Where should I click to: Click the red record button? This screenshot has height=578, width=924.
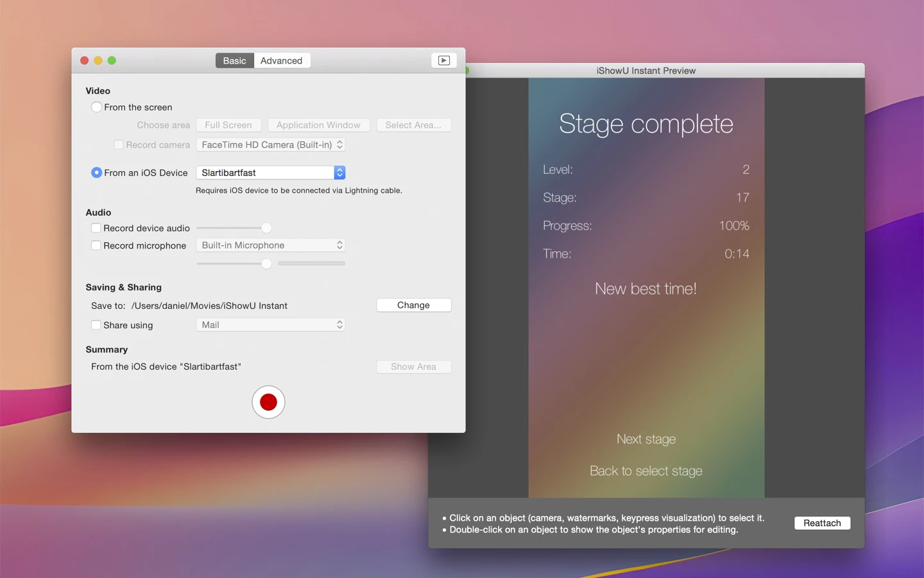coord(268,402)
